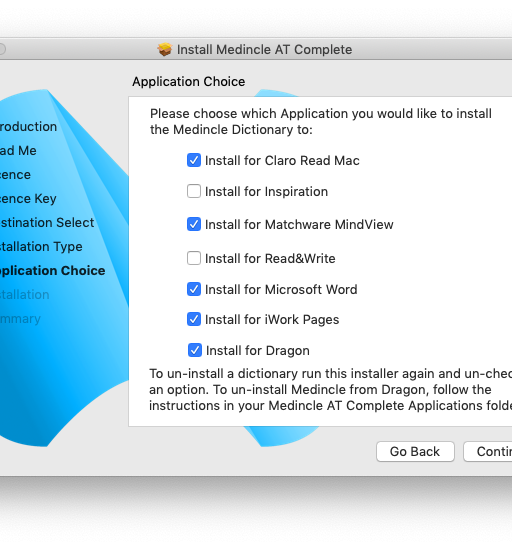Uncheck Install for iWork Pages
The image size is (512, 550).
click(x=194, y=319)
